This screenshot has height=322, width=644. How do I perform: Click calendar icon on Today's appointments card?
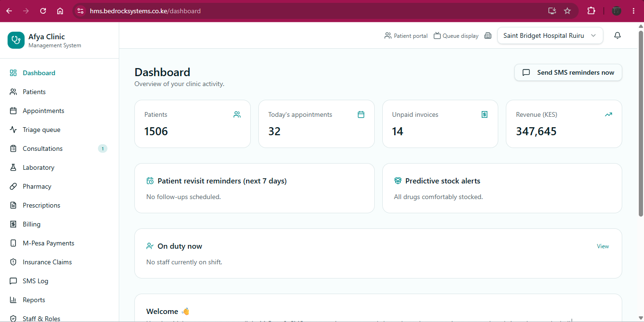pos(361,114)
